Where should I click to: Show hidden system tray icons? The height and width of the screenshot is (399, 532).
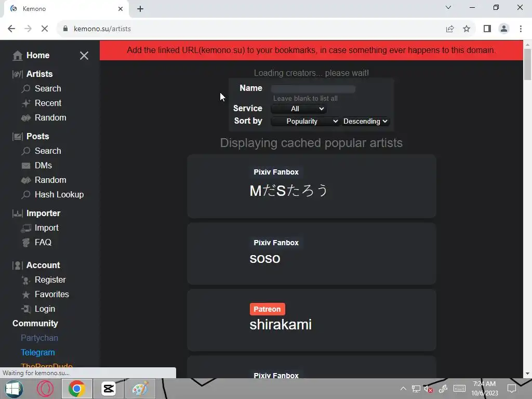point(403,389)
